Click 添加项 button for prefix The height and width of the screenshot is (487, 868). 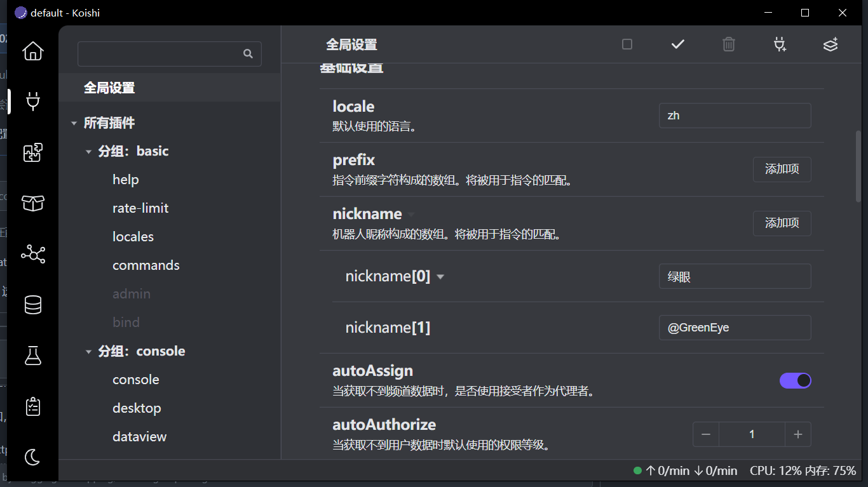tap(782, 170)
